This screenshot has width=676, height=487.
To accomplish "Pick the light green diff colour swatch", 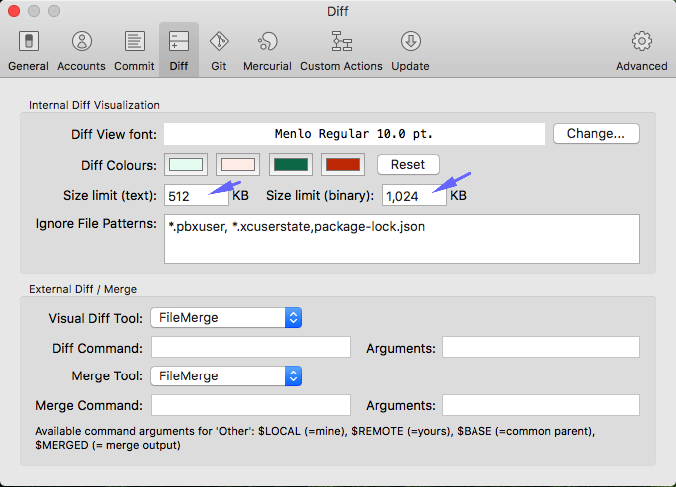I will 186,165.
